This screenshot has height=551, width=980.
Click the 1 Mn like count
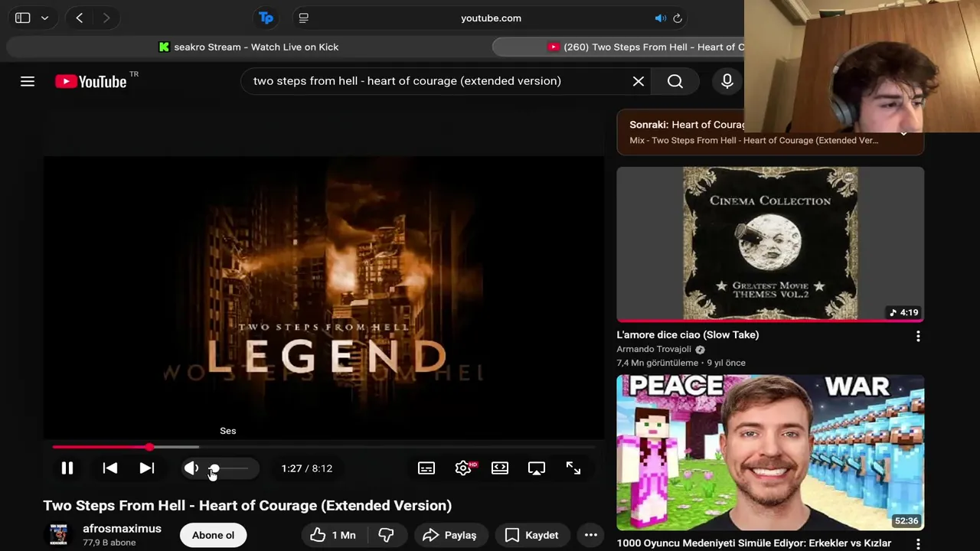tap(344, 535)
